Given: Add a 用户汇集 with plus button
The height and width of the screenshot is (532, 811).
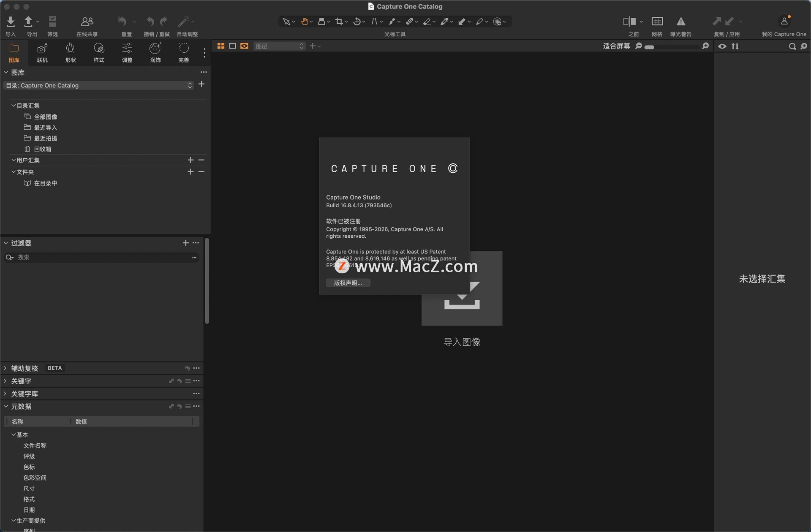Looking at the screenshot, I should [191, 160].
